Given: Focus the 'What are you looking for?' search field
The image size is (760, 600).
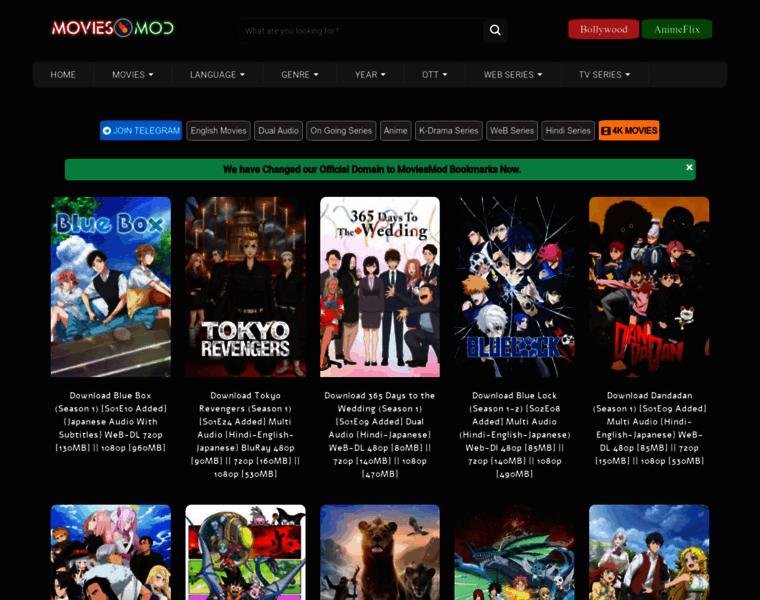Looking at the screenshot, I should (x=361, y=31).
